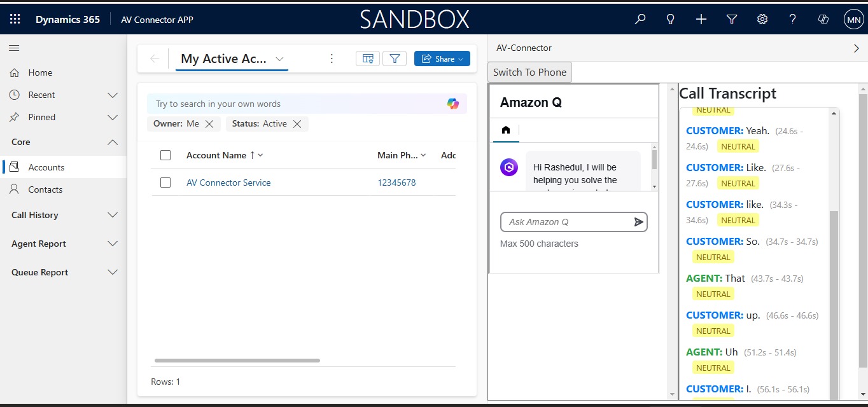
Task: Click the Amazon Q send arrow icon
Action: click(639, 222)
